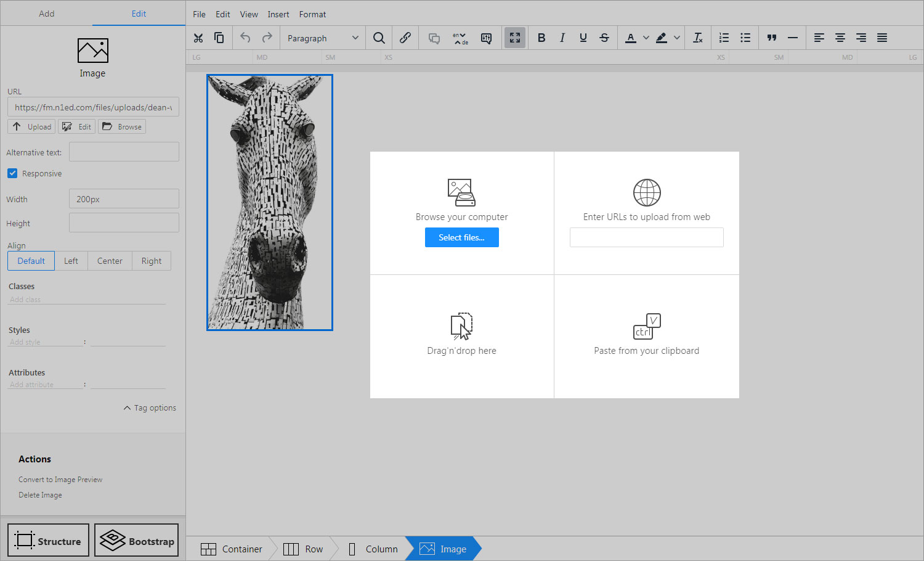Click Delete Image action
Image resolution: width=924 pixels, height=561 pixels.
point(40,495)
